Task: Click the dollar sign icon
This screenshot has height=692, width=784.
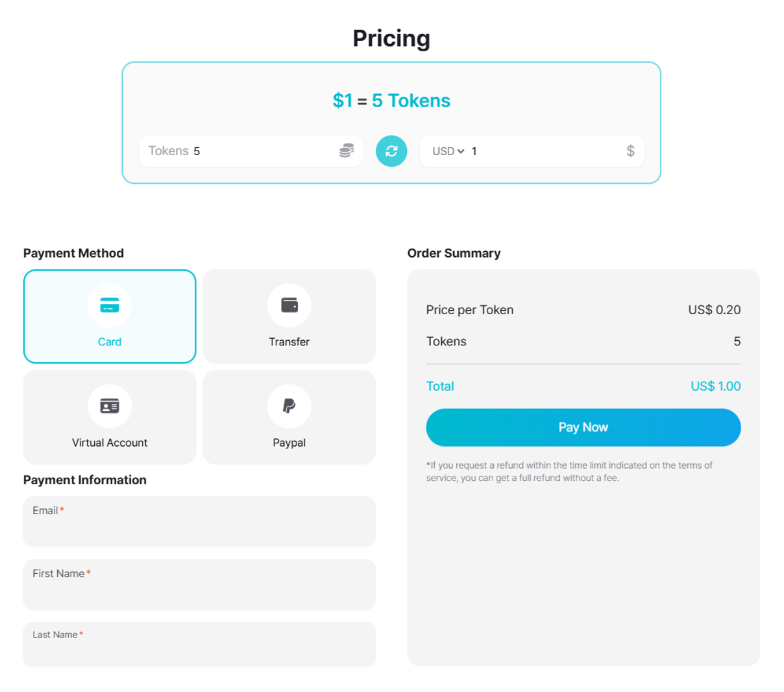Action: [x=630, y=151]
